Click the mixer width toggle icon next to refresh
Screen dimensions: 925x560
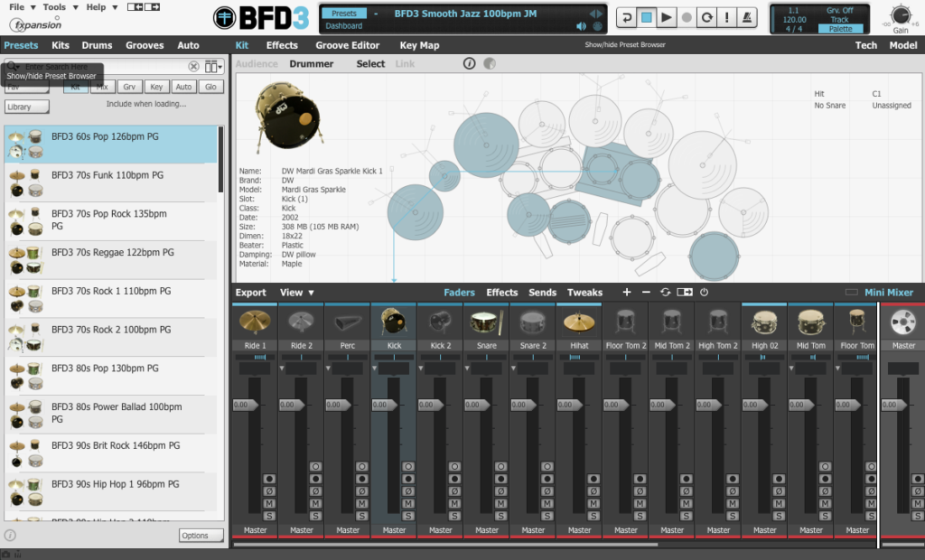click(685, 292)
